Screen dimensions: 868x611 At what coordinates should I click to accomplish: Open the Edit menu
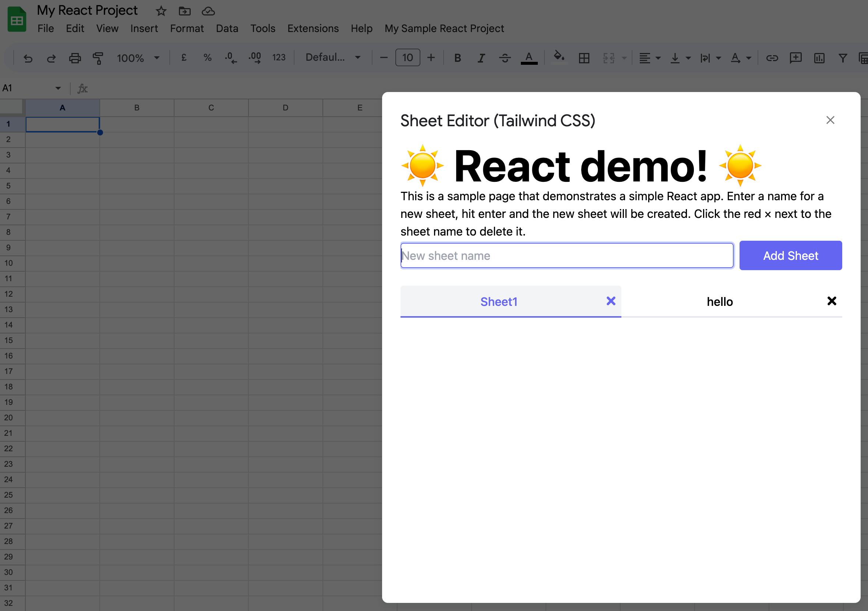tap(75, 28)
